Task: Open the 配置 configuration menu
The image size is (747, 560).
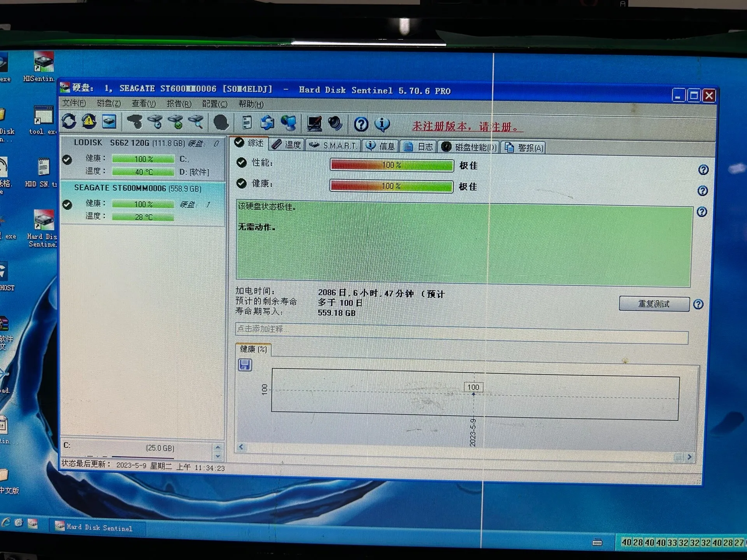Action: click(214, 104)
